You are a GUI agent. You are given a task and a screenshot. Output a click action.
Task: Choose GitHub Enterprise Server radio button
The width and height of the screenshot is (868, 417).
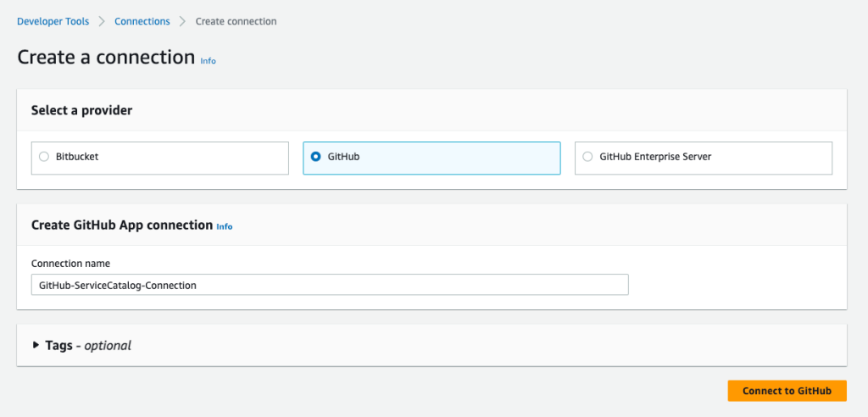point(588,157)
